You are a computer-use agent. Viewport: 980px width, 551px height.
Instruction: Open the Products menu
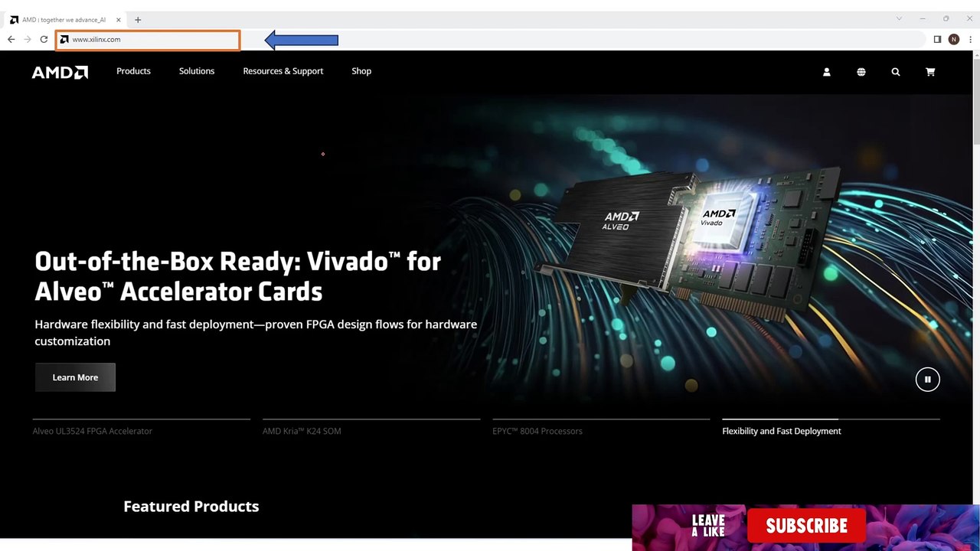(x=133, y=71)
